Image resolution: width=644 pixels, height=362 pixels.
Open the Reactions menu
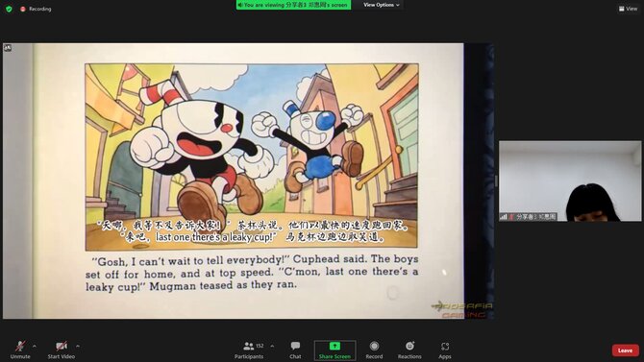409,350
